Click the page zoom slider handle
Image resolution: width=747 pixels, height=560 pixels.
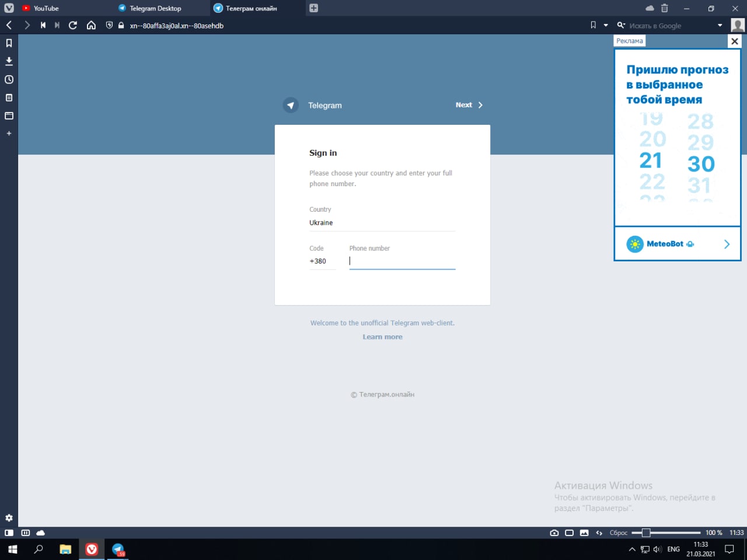tap(646, 533)
